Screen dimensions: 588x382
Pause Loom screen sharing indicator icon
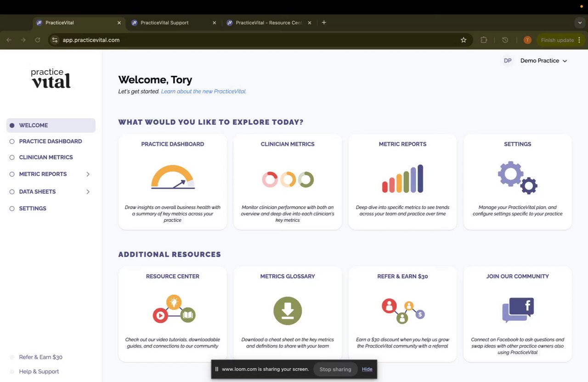217,369
